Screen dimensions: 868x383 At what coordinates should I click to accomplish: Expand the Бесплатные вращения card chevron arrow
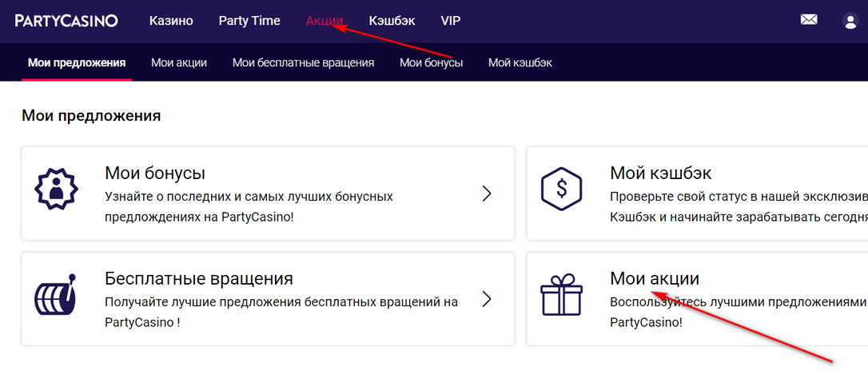coord(487,299)
